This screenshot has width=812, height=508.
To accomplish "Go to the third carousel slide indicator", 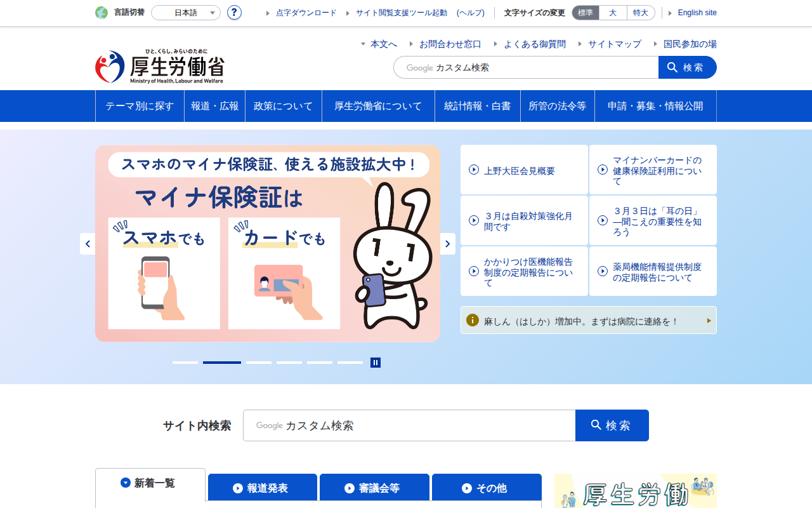I will [259, 363].
